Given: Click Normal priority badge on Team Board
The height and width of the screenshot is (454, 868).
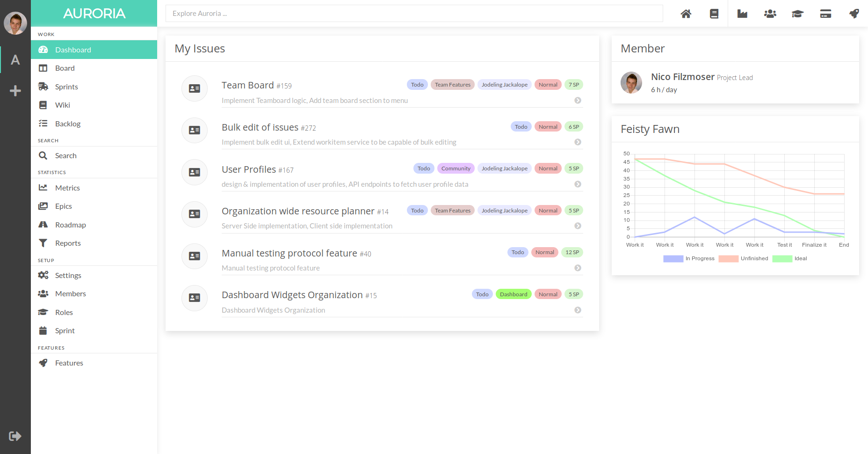Looking at the screenshot, I should (x=548, y=85).
